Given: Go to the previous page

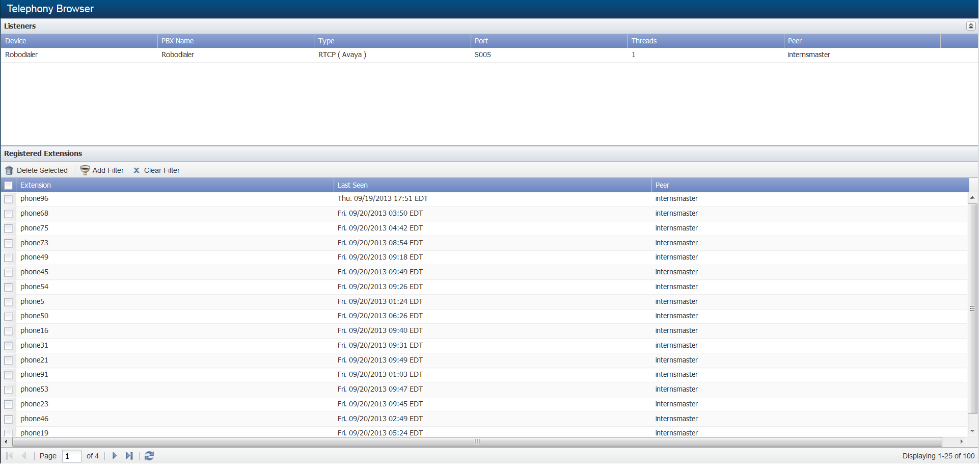Looking at the screenshot, I should tap(24, 456).
